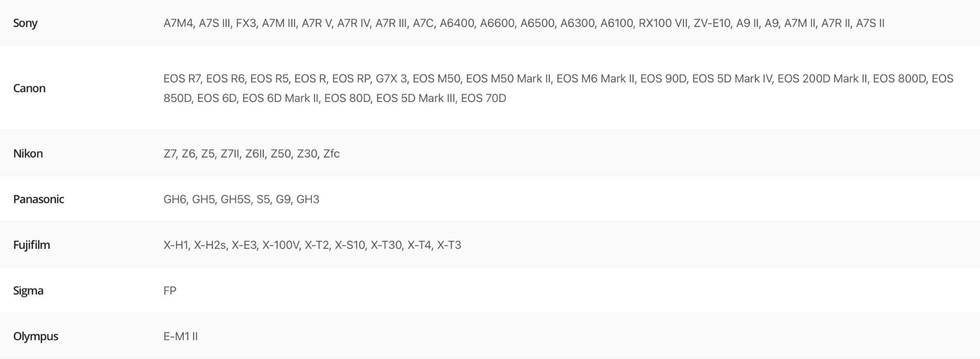Click the ZV-E10 model text
This screenshot has width=980, height=359.
(712, 23)
